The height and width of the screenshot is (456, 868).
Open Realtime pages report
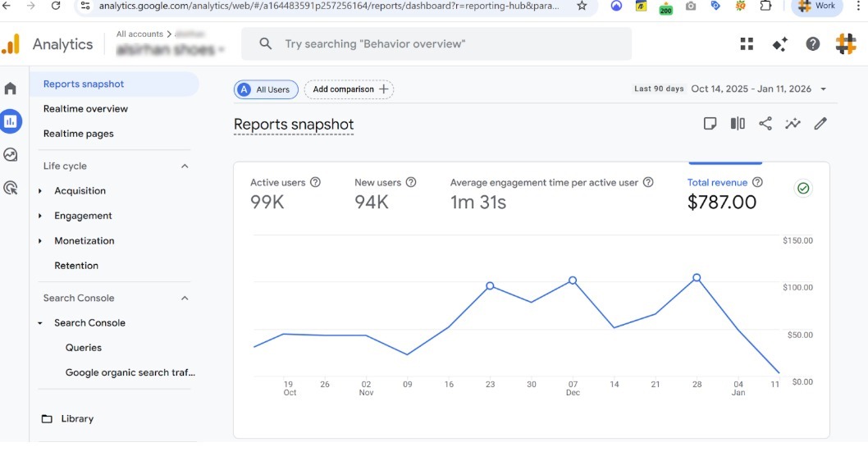pos(78,134)
